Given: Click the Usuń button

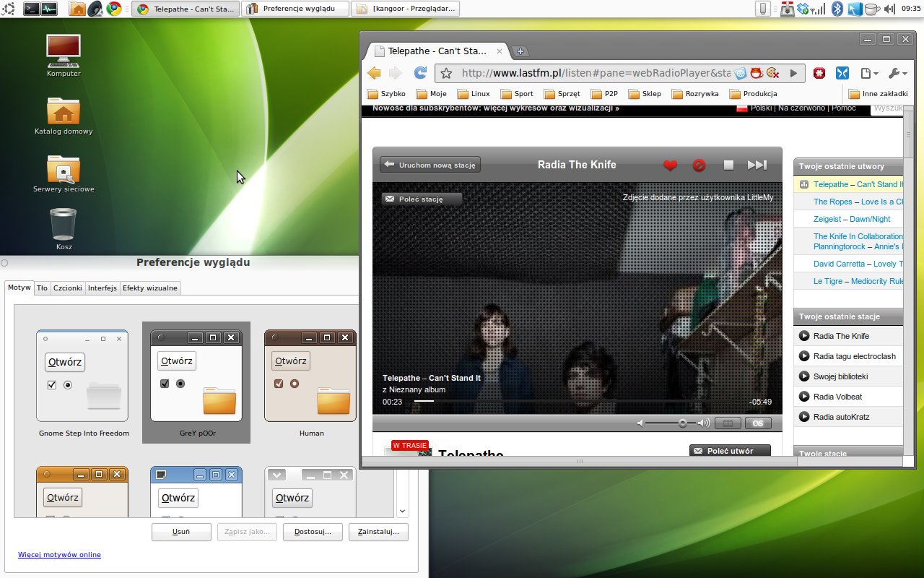Looking at the screenshot, I should (x=181, y=532).
